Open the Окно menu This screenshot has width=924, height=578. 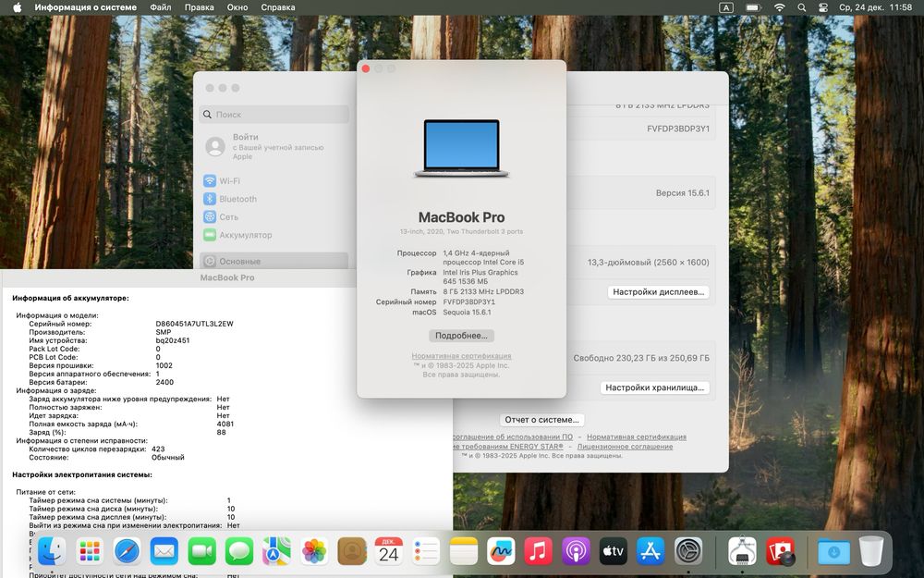point(237,7)
